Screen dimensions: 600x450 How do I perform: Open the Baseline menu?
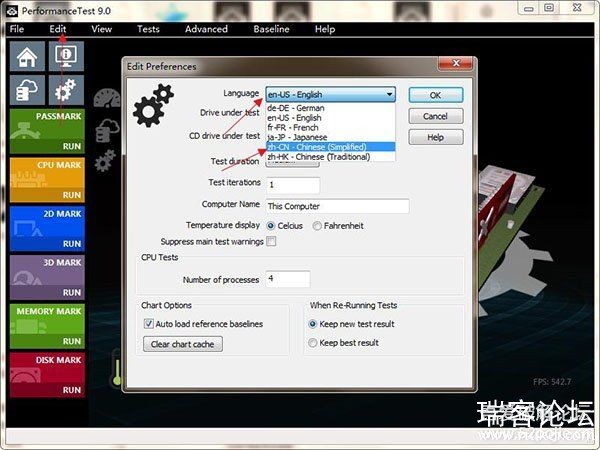click(271, 29)
